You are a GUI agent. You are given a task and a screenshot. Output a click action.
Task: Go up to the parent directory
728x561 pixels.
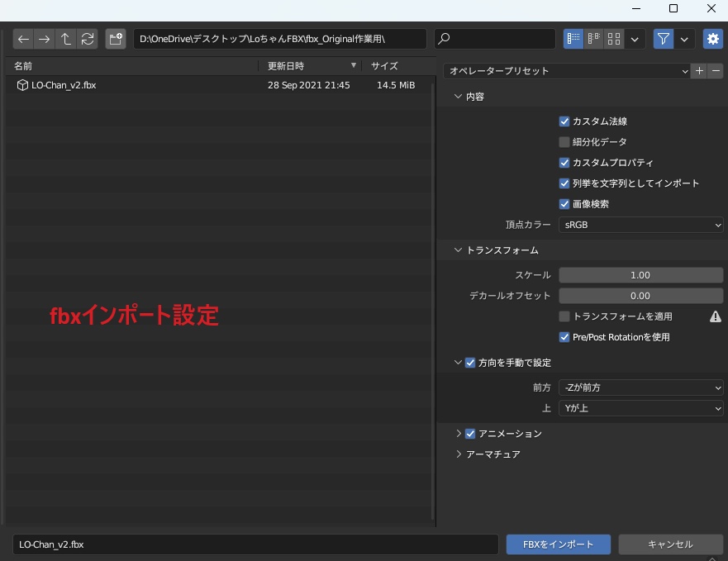click(x=65, y=39)
